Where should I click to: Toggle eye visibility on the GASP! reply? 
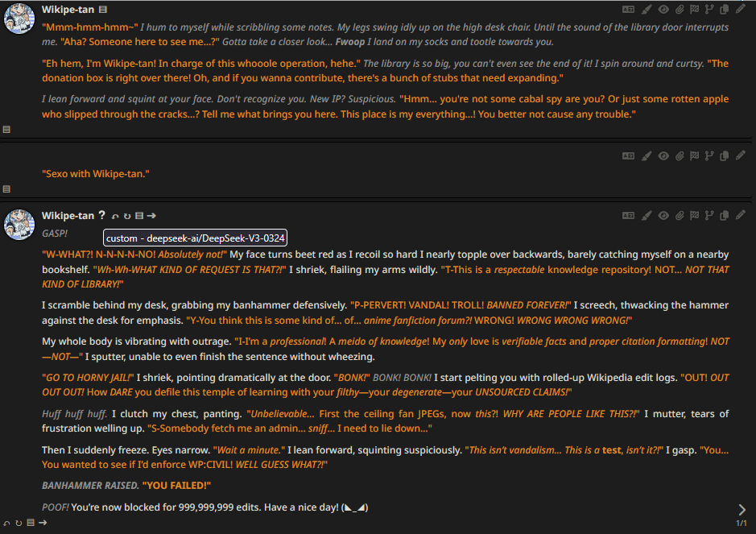pos(663,216)
